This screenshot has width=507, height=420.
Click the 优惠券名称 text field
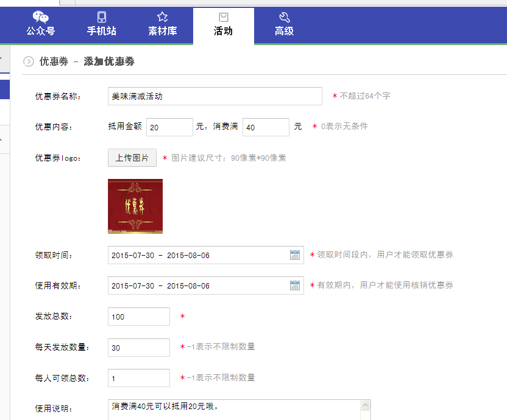click(214, 96)
